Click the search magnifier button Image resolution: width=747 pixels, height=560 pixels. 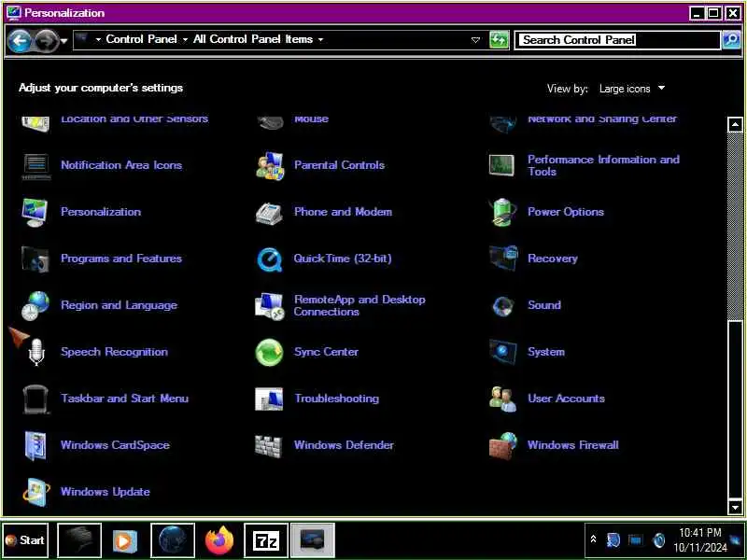pyautogui.click(x=732, y=40)
